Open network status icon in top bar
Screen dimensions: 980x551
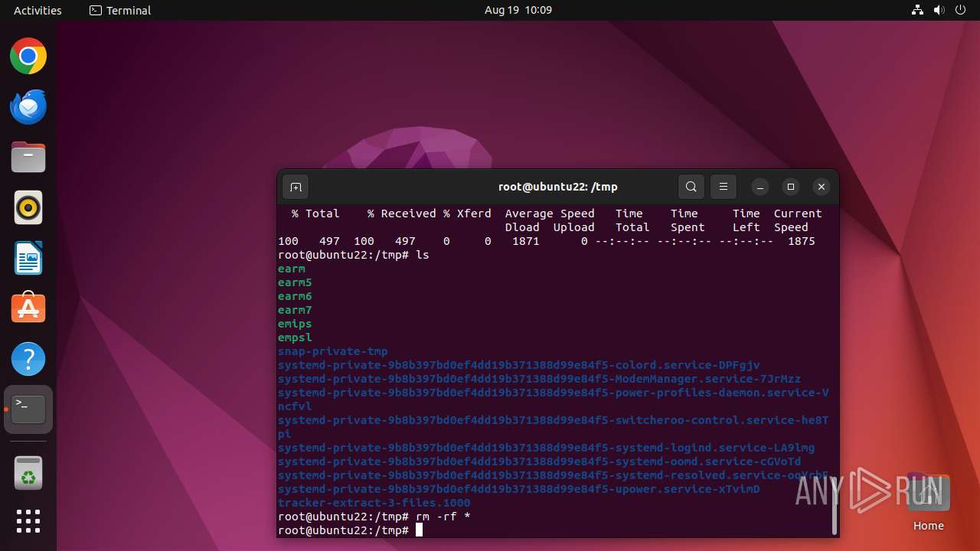917,11
